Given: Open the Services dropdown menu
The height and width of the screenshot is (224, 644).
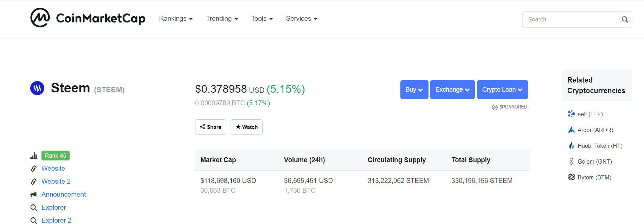Looking at the screenshot, I should (x=302, y=19).
